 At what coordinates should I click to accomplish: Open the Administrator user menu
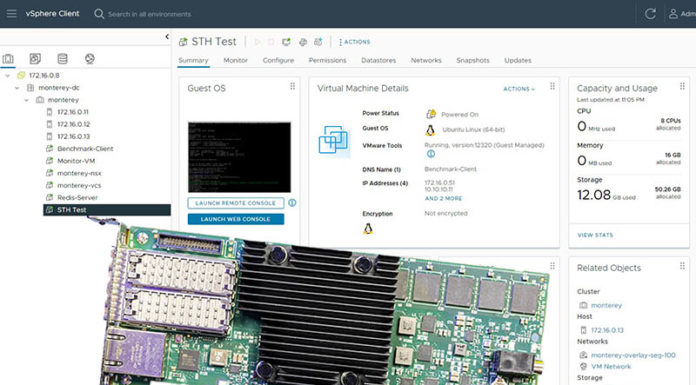click(x=682, y=14)
